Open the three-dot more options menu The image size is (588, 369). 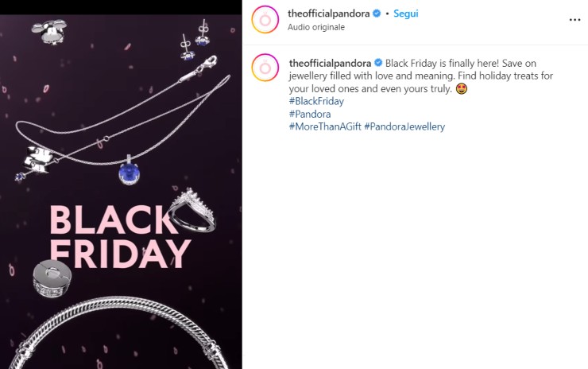574,20
